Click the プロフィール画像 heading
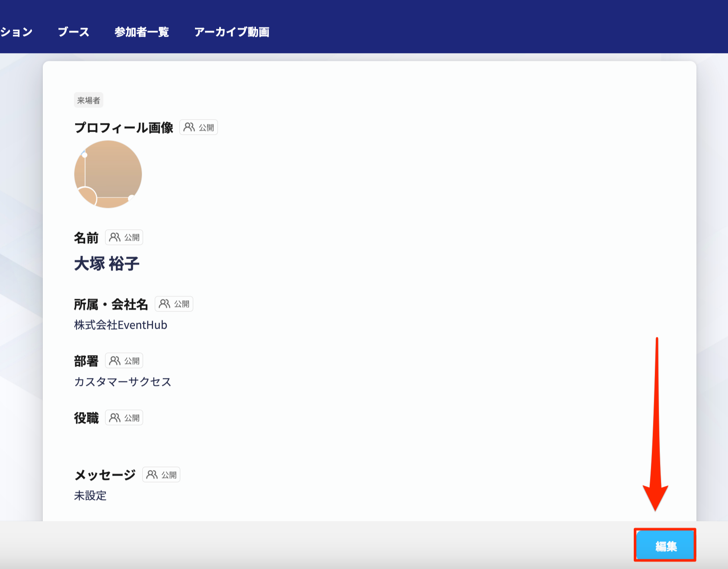 click(124, 128)
